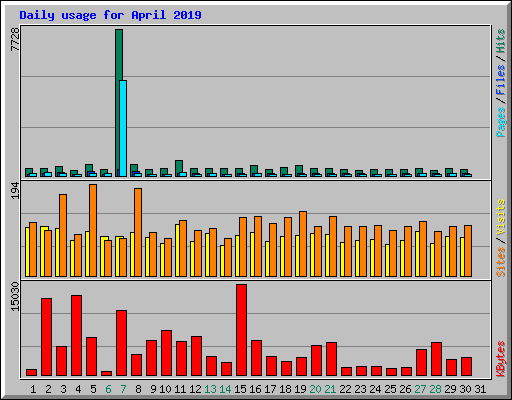Click the green day 6 axis label
Image resolution: width=512 pixels, height=400 pixels.
108,389
